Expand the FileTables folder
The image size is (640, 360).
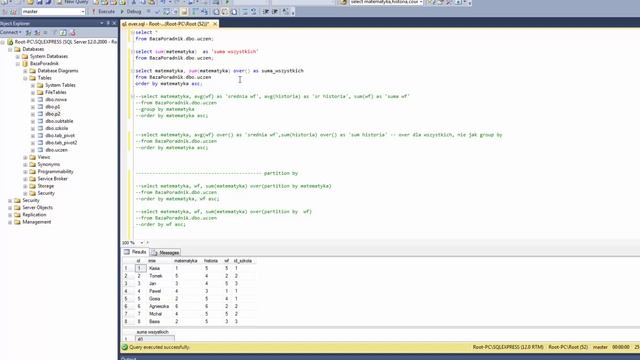coord(33,92)
